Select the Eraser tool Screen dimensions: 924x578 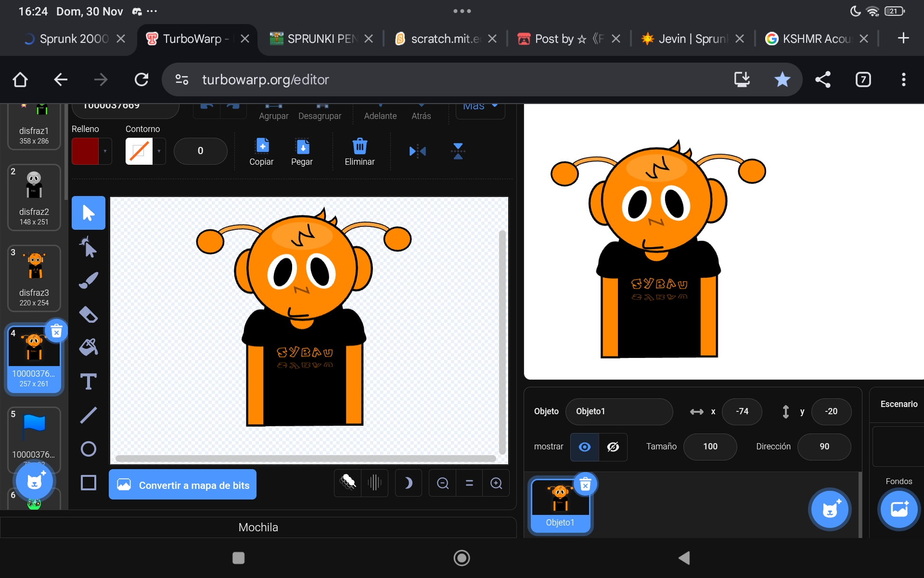coord(88,315)
